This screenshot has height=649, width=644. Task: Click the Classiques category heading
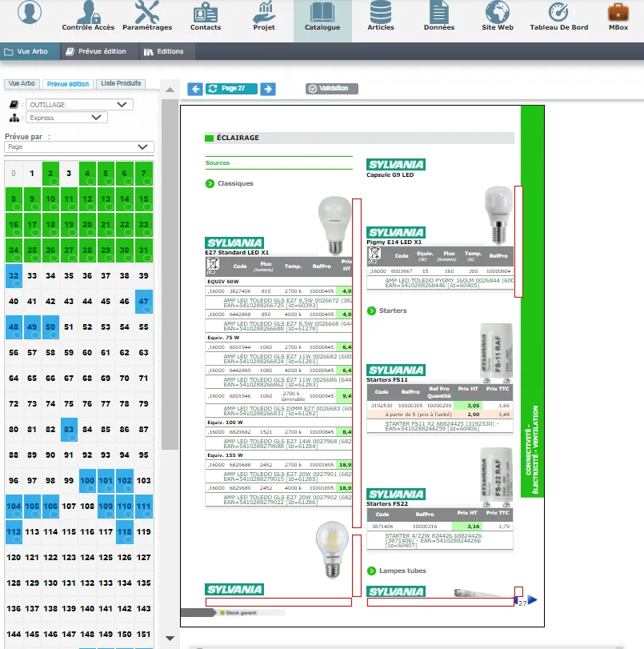tap(235, 183)
